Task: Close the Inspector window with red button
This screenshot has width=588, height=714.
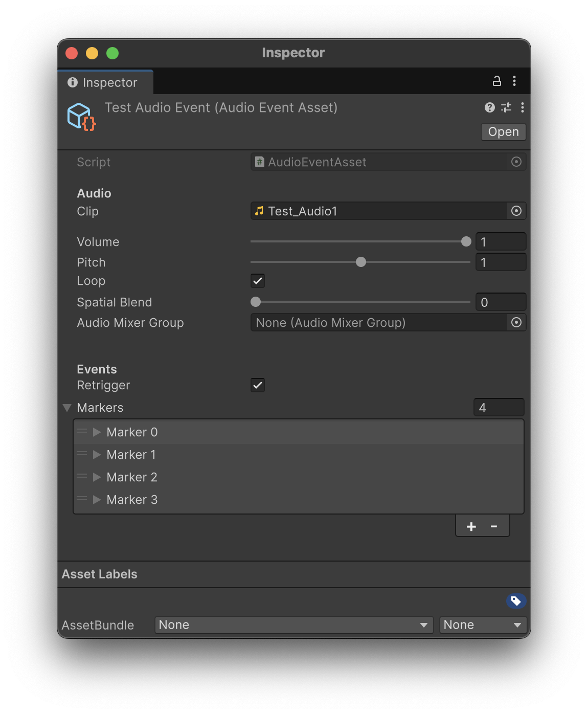Action: (x=72, y=53)
